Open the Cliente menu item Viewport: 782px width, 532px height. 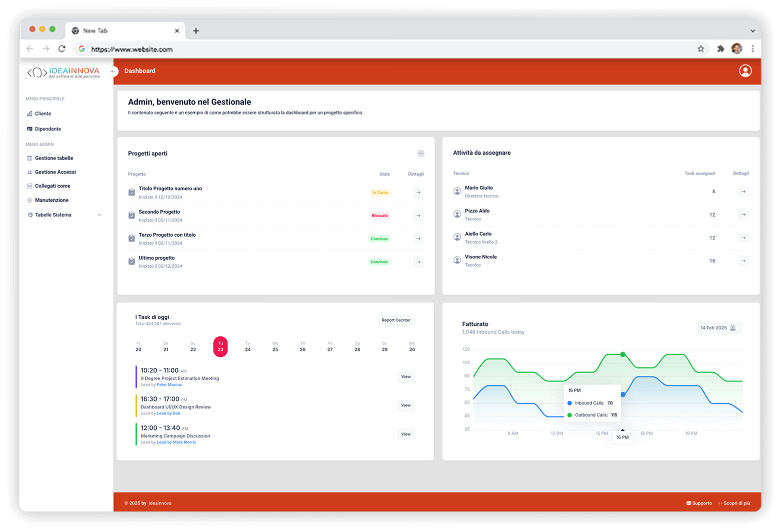coord(43,114)
